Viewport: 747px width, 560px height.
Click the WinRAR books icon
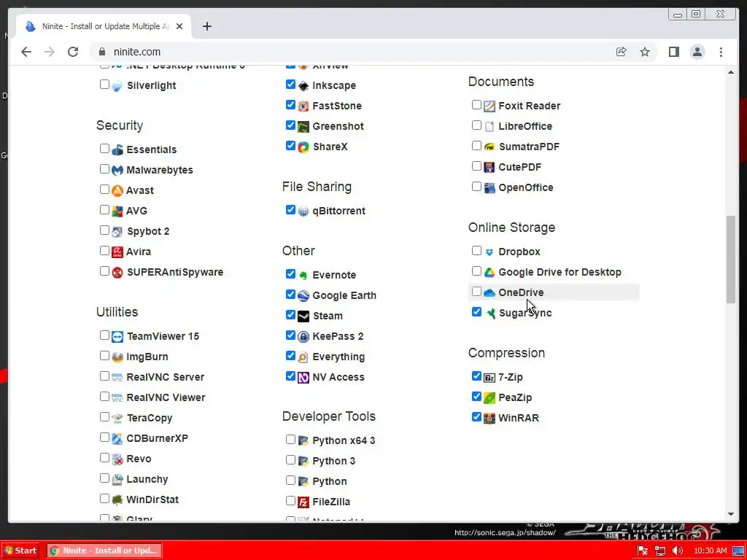(x=489, y=419)
